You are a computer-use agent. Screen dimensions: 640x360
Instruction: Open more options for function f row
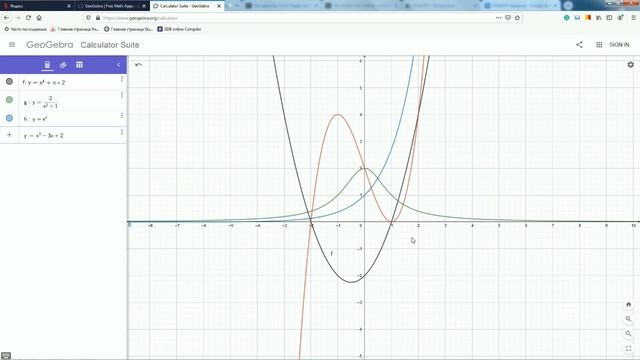tap(122, 79)
